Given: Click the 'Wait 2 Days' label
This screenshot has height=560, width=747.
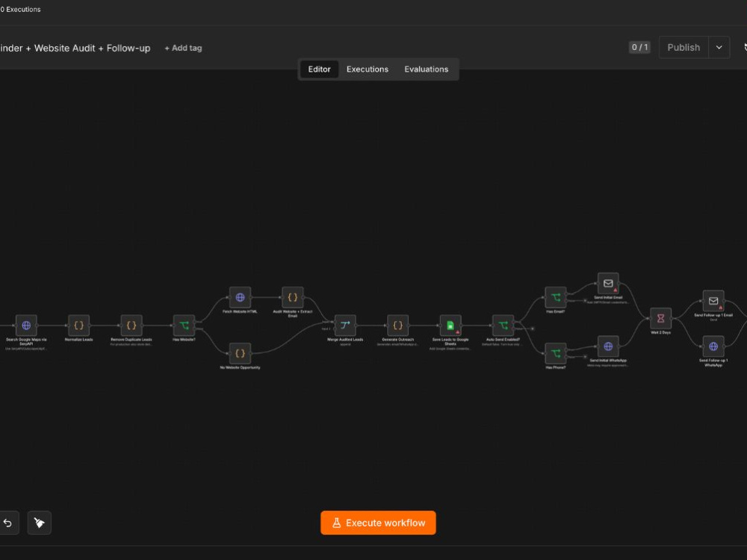Looking at the screenshot, I should pyautogui.click(x=661, y=332).
